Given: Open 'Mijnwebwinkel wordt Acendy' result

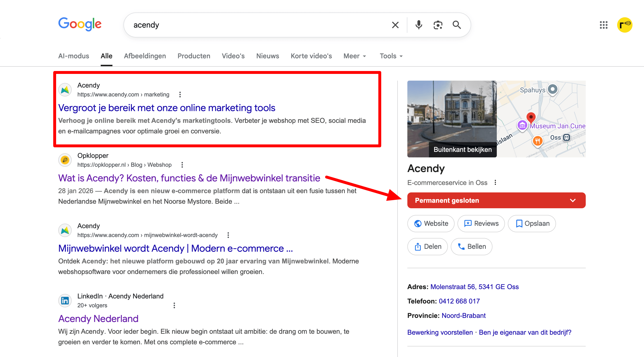Looking at the screenshot, I should point(176,248).
